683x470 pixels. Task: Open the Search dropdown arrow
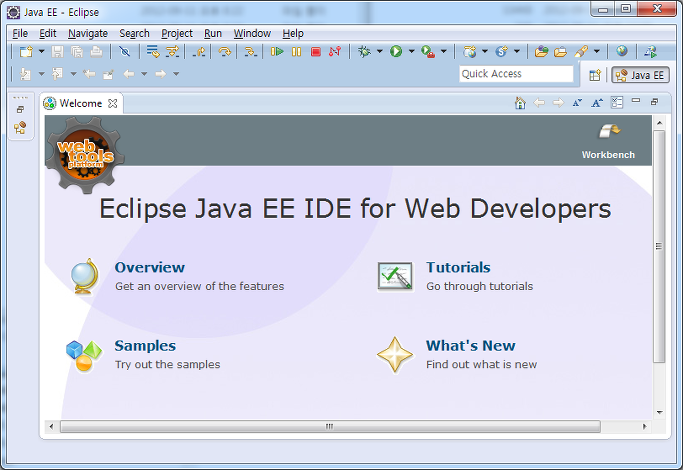pyautogui.click(x=597, y=51)
